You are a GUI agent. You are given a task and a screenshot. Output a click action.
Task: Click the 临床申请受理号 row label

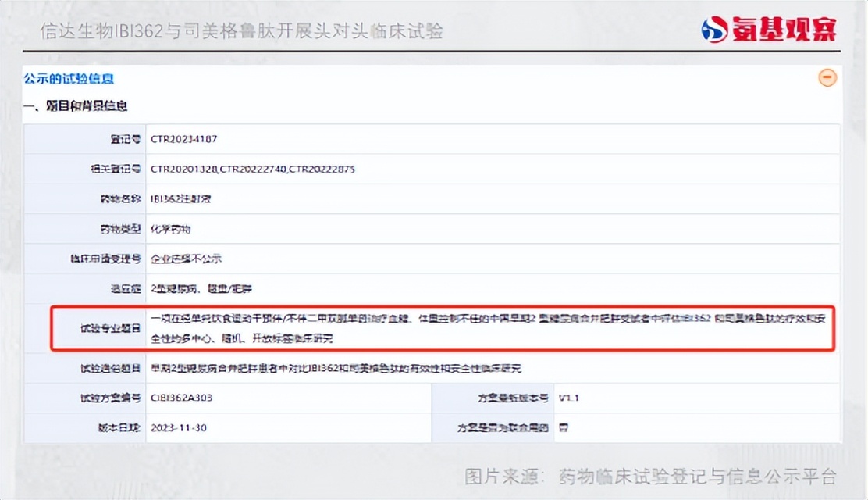pyautogui.click(x=105, y=259)
